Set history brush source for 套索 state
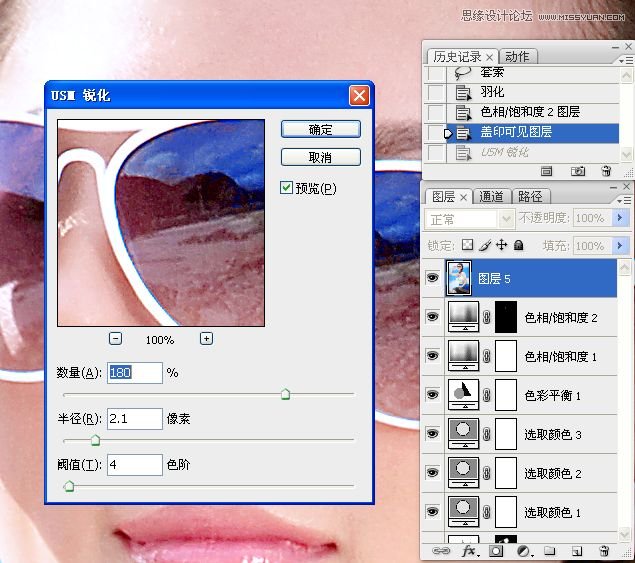Screen dimensions: 635x563 click(435, 73)
